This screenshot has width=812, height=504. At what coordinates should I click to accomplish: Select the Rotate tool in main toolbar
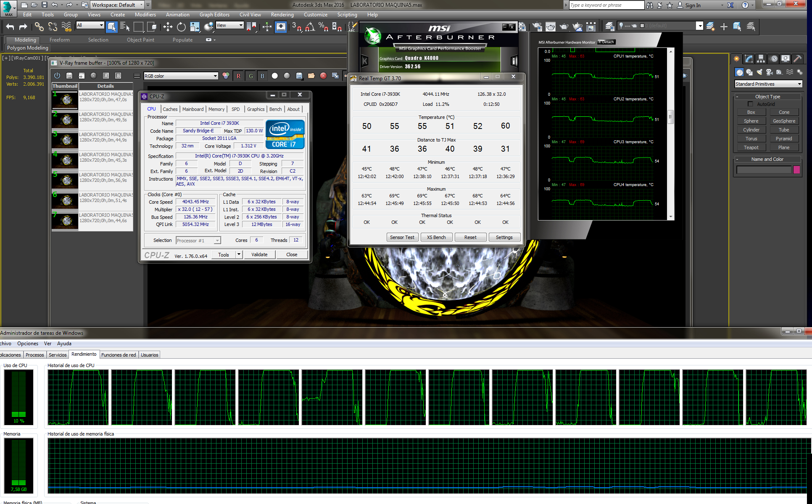click(x=181, y=27)
